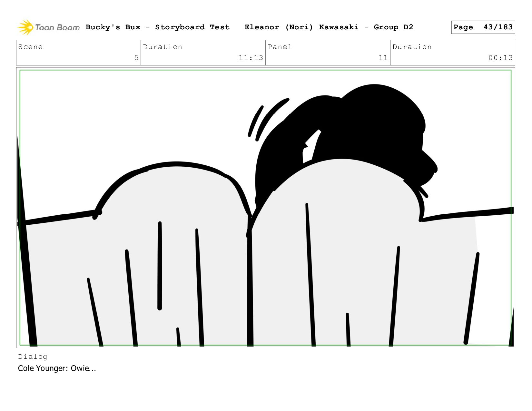Select the title 'Bucky's Bux - Storyboard Test'
532x411 pixels.
158,27
